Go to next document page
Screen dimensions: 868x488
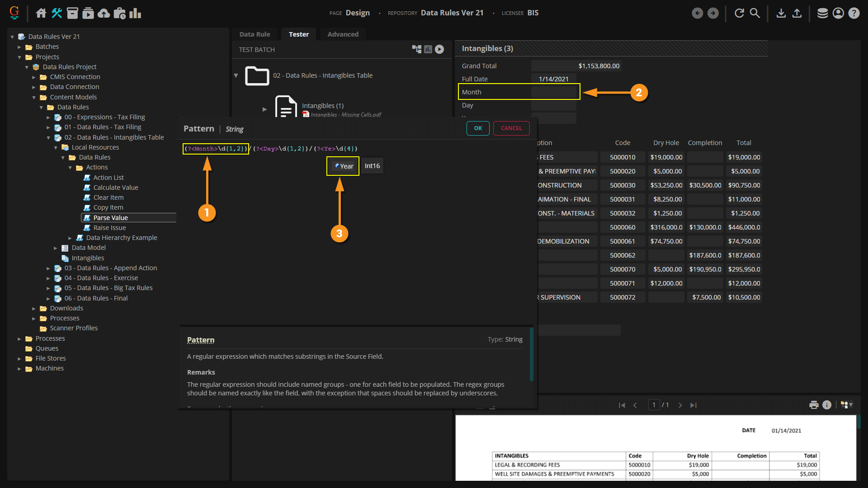tap(680, 405)
